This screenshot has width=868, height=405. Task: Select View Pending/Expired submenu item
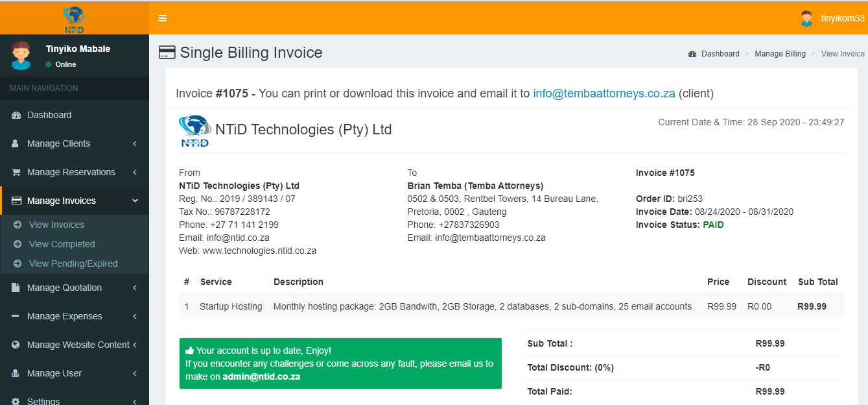tap(73, 264)
